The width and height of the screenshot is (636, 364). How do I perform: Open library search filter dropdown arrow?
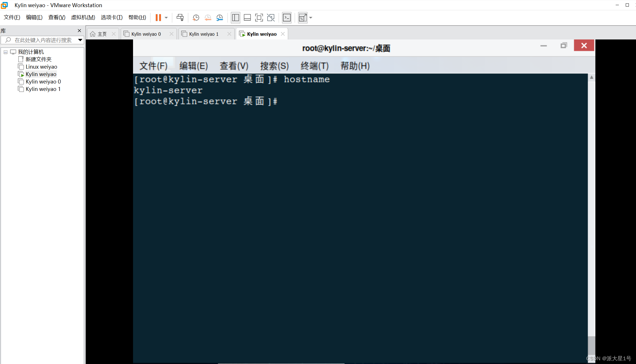(x=80, y=40)
